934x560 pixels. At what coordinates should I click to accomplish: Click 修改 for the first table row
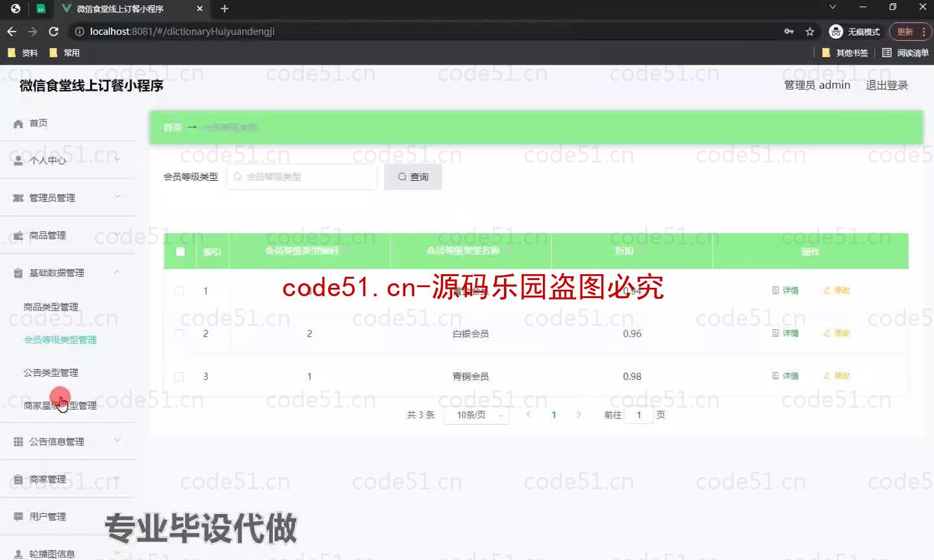click(837, 290)
